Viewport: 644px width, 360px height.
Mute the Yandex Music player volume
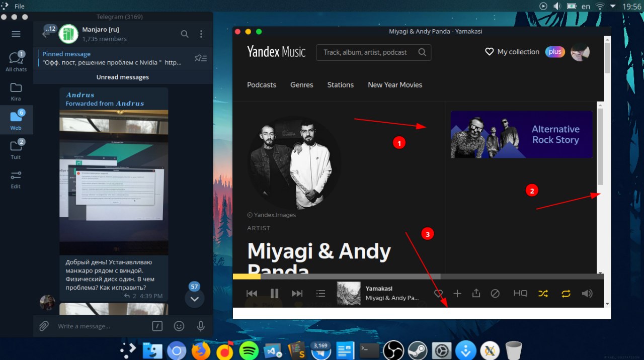pyautogui.click(x=587, y=294)
